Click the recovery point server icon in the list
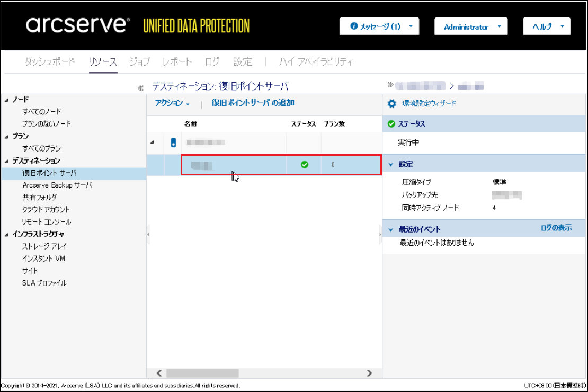The width and height of the screenshot is (588, 392). 173,142
